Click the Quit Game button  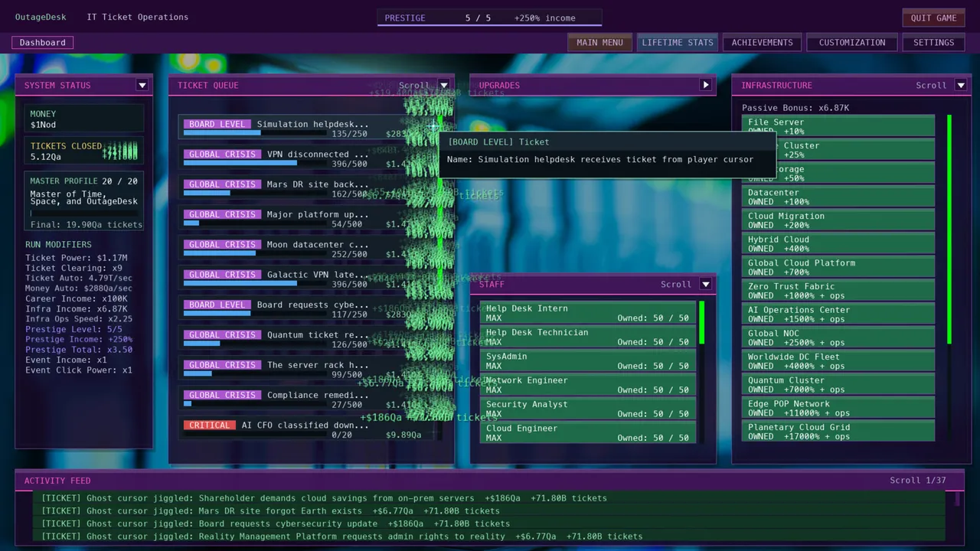(x=934, y=18)
